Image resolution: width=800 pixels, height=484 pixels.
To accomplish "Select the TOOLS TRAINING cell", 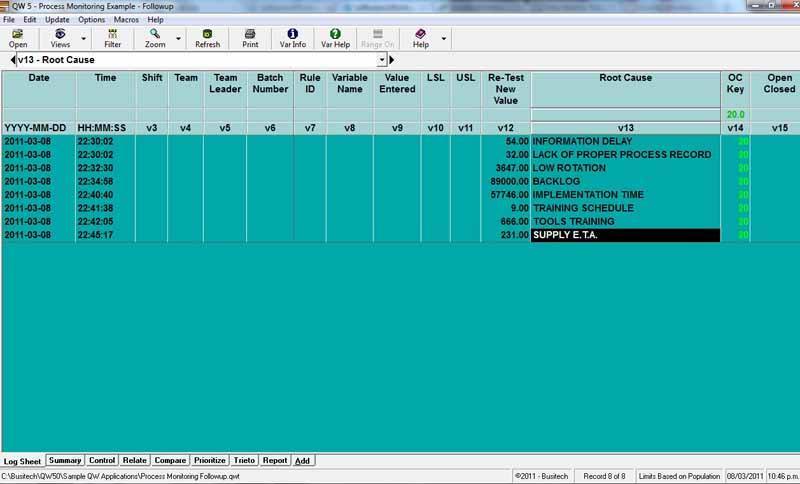I will [626, 221].
